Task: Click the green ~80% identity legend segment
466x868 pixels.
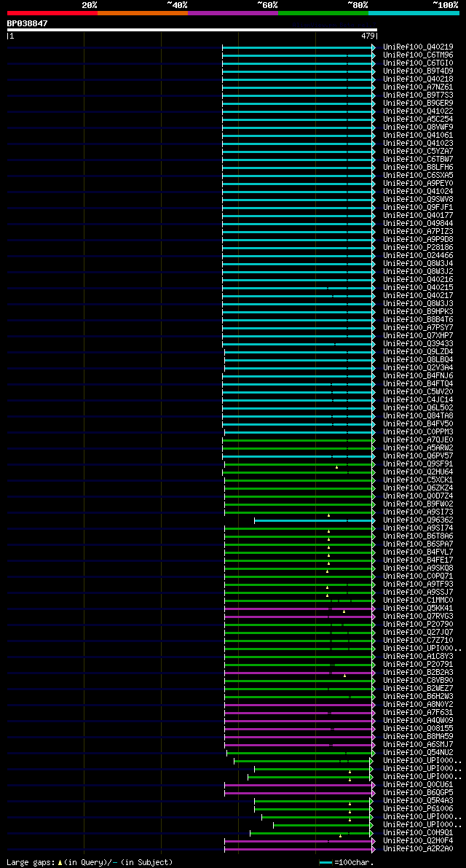Action: [x=323, y=12]
